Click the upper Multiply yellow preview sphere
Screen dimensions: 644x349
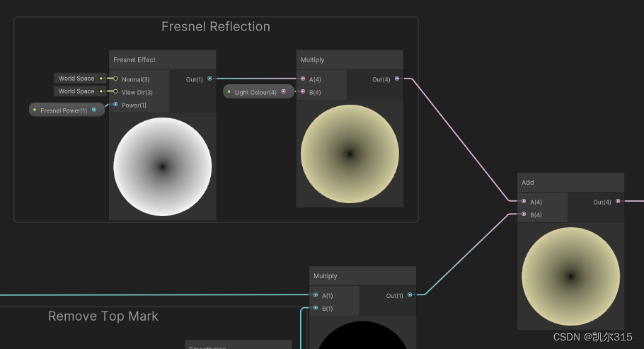coord(350,154)
